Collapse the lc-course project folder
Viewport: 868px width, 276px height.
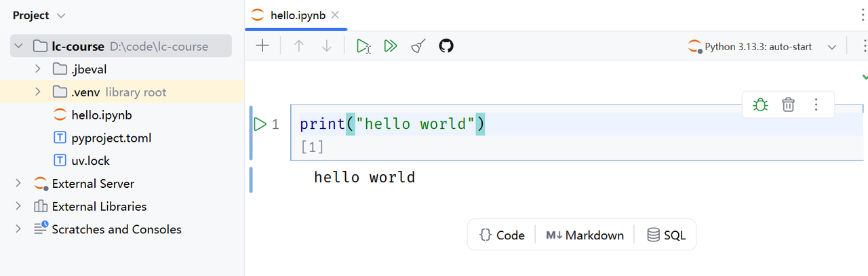18,47
